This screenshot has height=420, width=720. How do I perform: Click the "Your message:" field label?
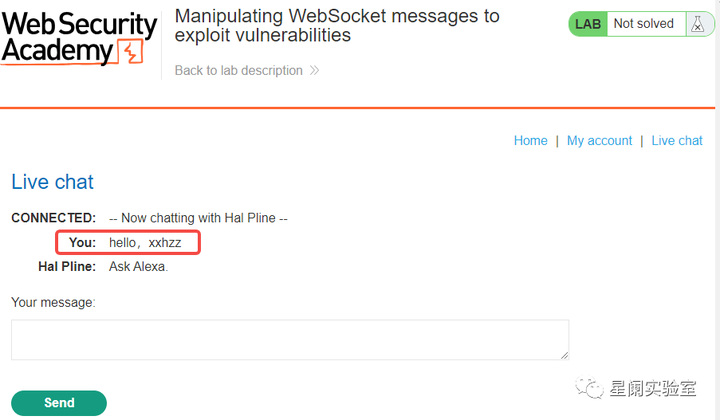pos(52,301)
